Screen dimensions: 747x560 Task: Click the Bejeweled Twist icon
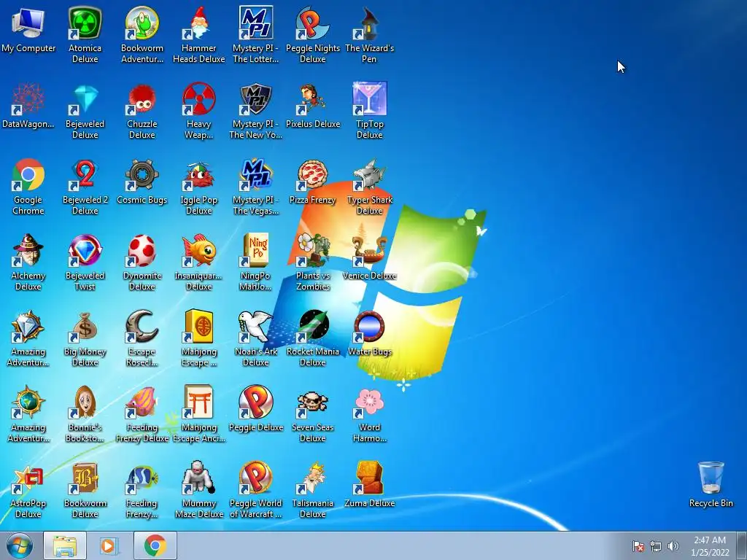[x=85, y=250]
